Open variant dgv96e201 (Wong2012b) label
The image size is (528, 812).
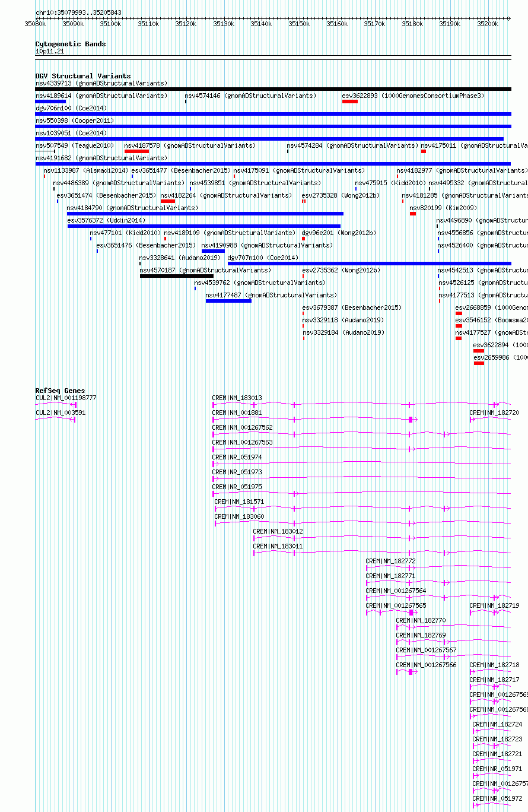(339, 233)
